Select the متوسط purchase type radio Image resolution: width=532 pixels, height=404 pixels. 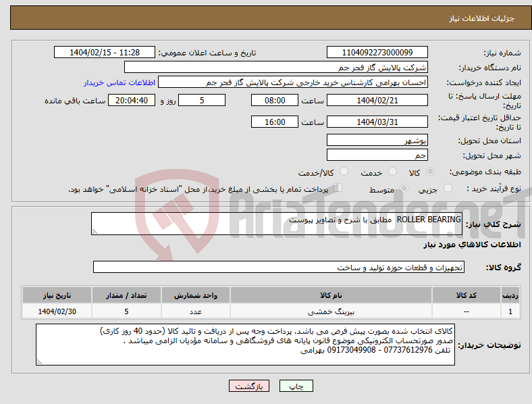pyautogui.click(x=404, y=188)
